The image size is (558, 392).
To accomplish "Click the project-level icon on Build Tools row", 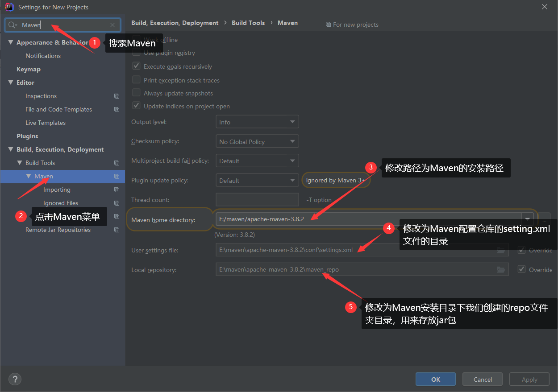I will [x=117, y=163].
